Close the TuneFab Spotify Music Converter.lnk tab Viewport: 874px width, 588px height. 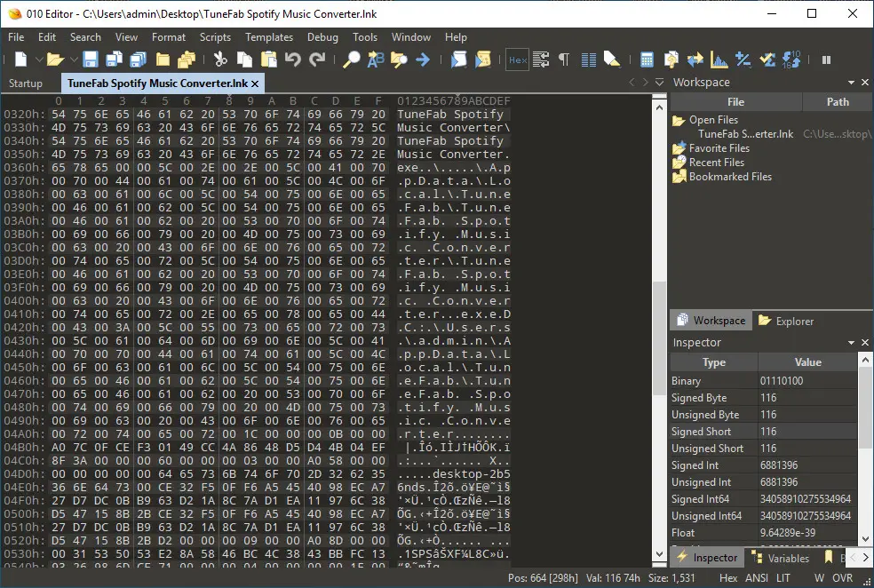click(x=255, y=83)
